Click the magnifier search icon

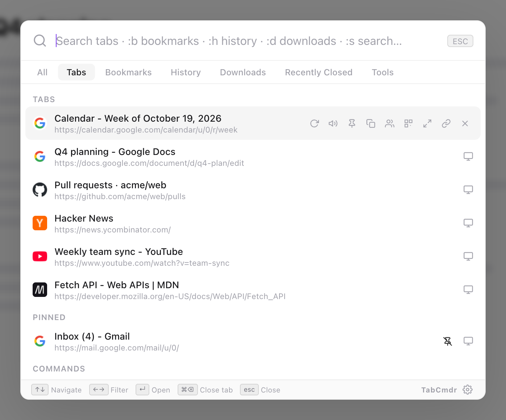pos(40,41)
